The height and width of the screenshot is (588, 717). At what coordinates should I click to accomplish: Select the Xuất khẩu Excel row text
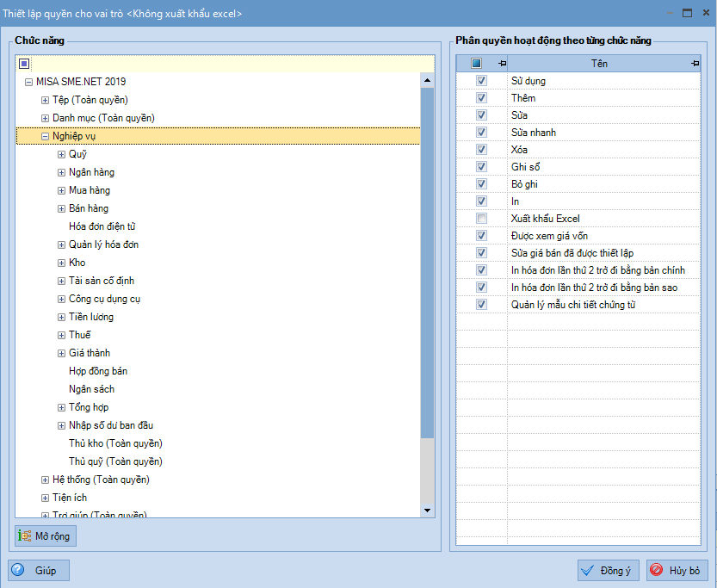point(545,219)
